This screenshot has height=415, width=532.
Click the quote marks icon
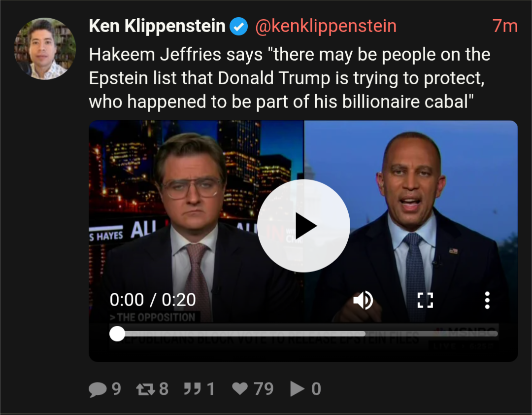click(193, 388)
